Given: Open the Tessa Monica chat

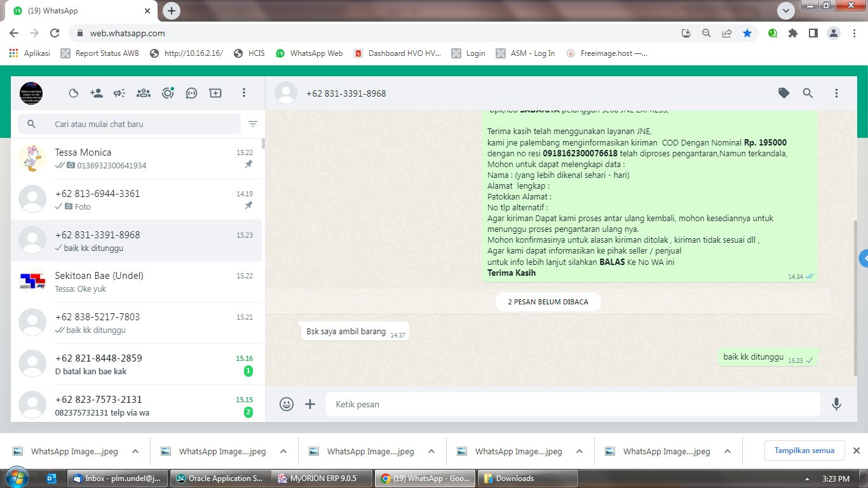Looking at the screenshot, I should point(137,159).
